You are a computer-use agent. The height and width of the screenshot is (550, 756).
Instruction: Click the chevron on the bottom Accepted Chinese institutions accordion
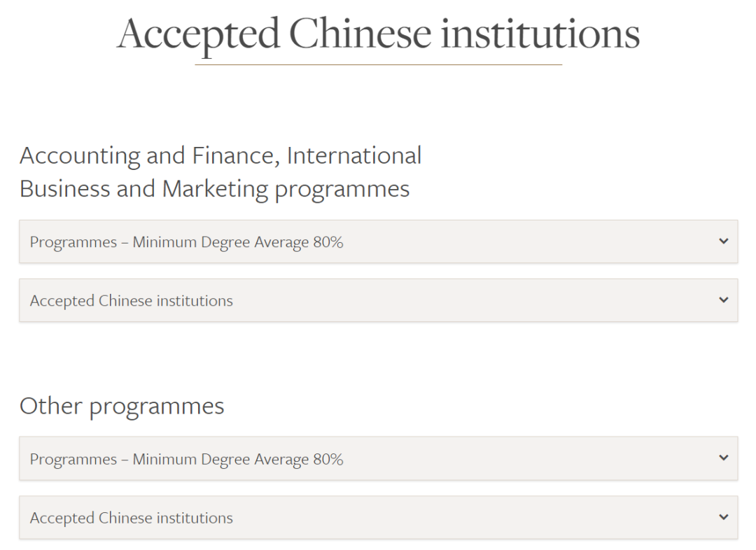pyautogui.click(x=724, y=517)
